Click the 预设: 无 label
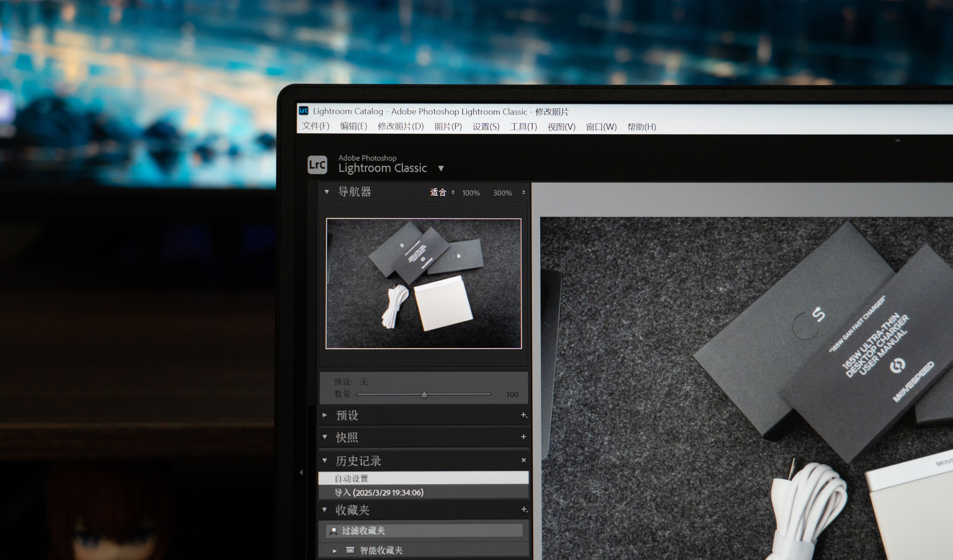This screenshot has width=953, height=560. pyautogui.click(x=351, y=382)
